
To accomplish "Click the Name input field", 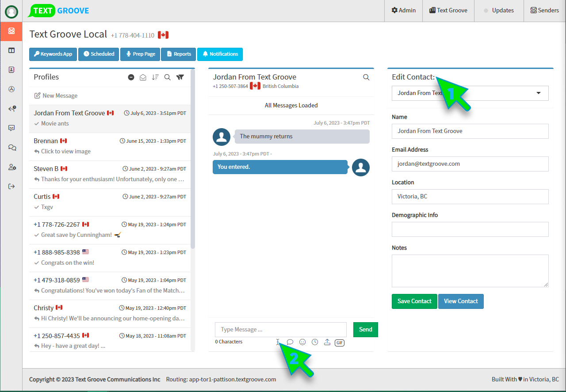I will pyautogui.click(x=470, y=131).
